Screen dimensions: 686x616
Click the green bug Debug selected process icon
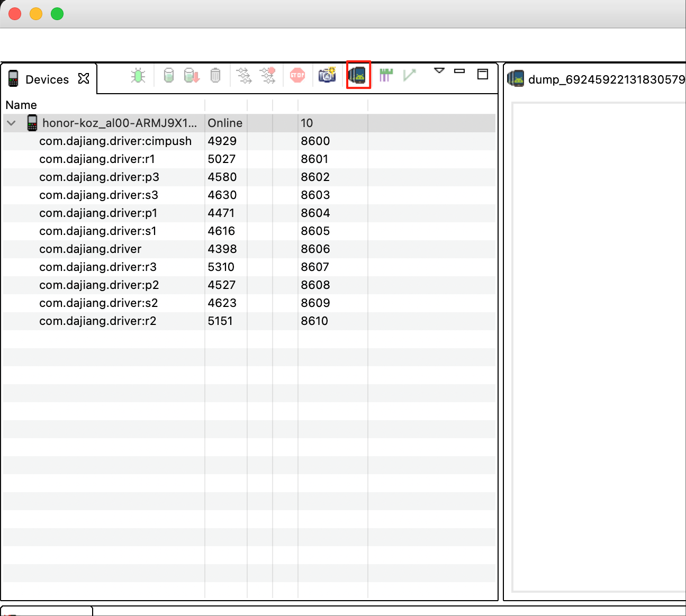(138, 76)
